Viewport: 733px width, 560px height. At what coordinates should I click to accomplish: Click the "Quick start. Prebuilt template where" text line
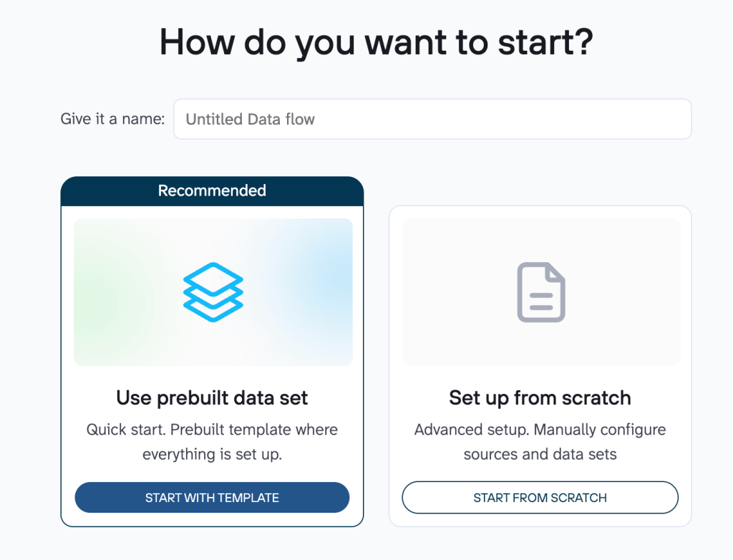coord(212,430)
